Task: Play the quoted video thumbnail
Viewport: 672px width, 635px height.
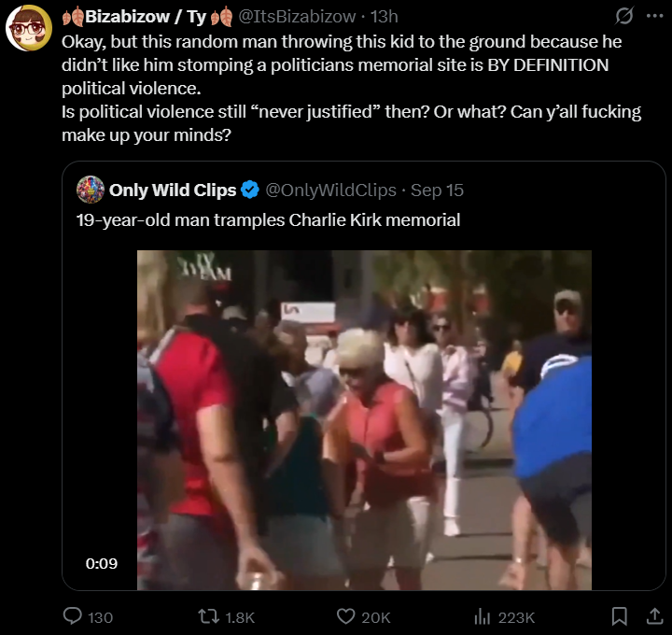Action: (364, 420)
